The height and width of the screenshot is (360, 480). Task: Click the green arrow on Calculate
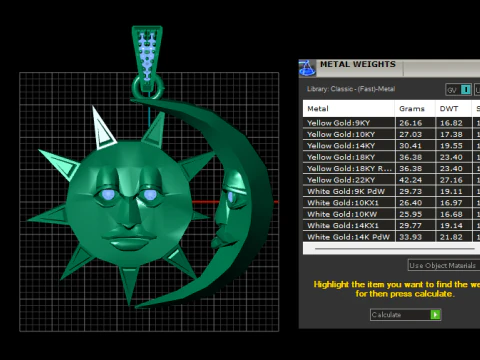[435, 315]
